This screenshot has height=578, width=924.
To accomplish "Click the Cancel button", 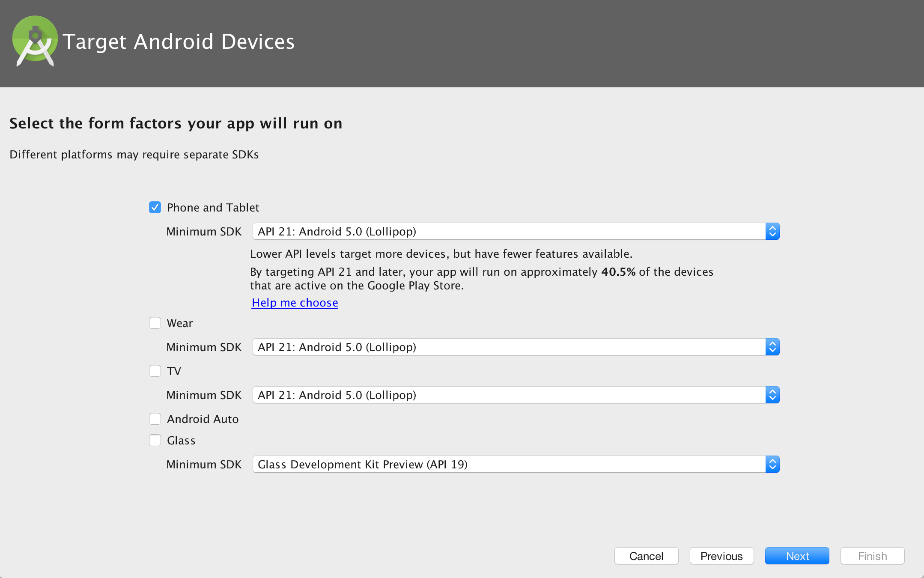I will click(x=646, y=556).
